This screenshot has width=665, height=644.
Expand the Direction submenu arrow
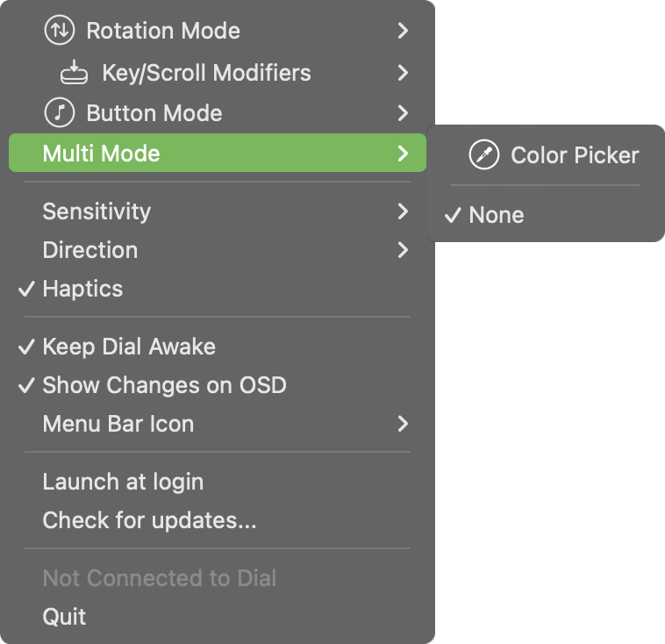pyautogui.click(x=403, y=250)
